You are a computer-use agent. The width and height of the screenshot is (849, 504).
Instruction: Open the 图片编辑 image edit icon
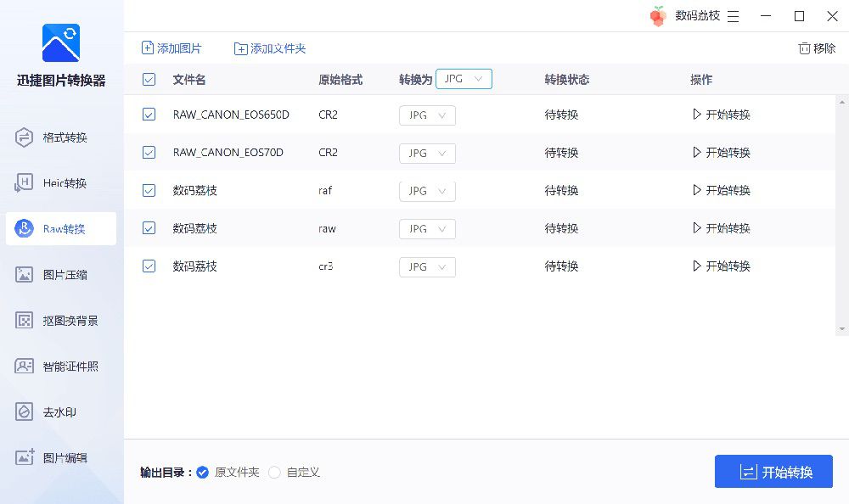tap(24, 457)
